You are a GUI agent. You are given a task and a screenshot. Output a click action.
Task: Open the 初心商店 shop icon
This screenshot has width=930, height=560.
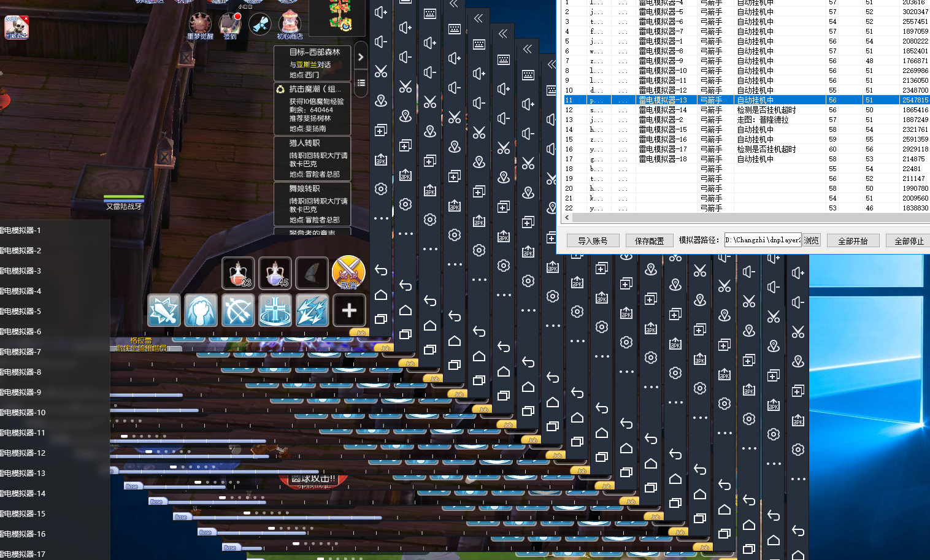[290, 26]
